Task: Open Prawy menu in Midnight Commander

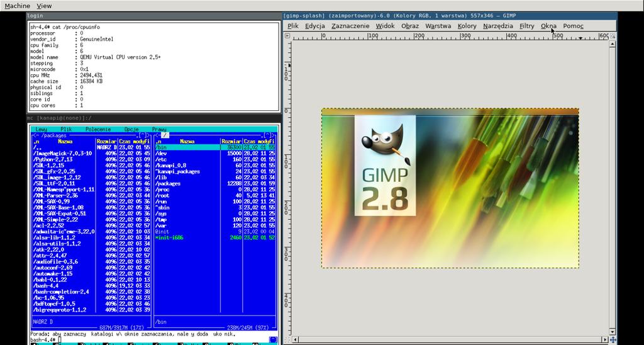Action: point(159,129)
